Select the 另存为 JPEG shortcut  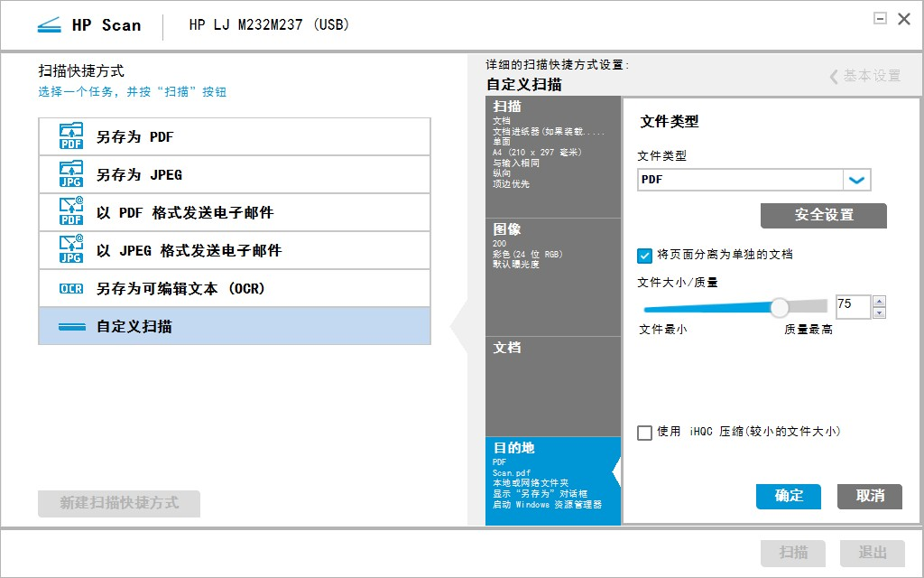pos(235,174)
